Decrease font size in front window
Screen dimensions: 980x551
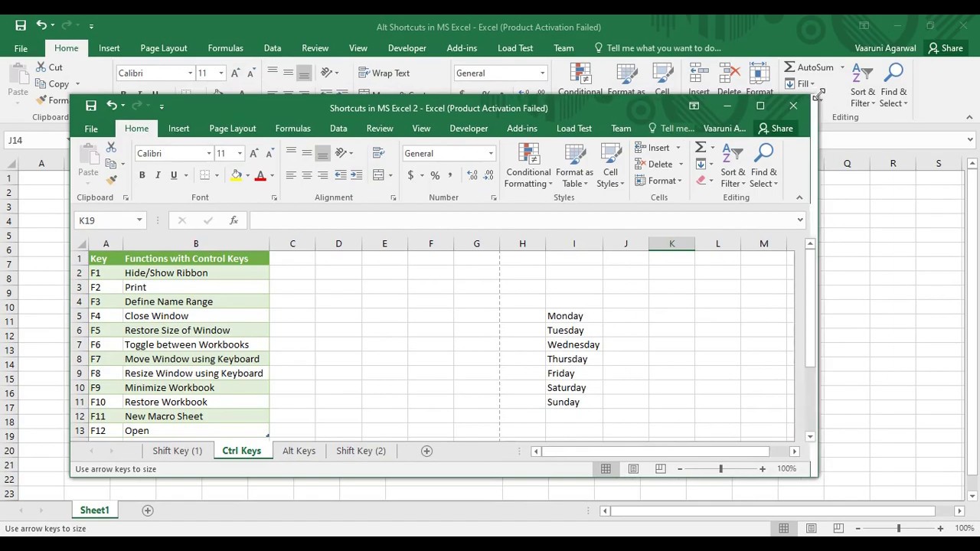point(271,153)
